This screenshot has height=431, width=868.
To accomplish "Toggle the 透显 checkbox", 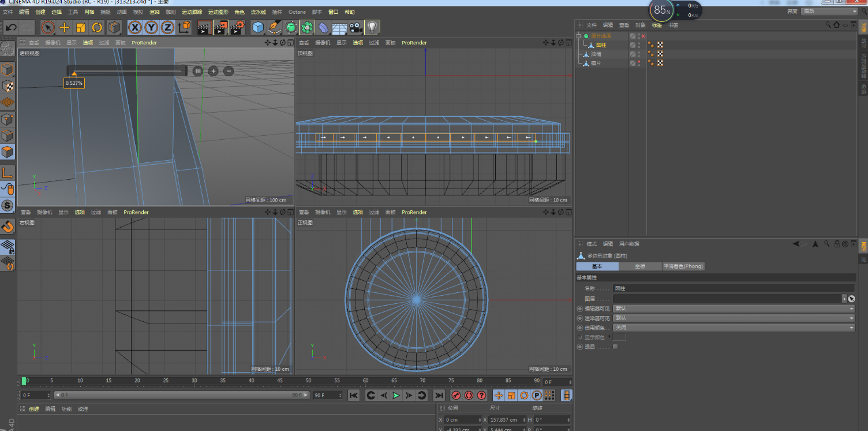I will (x=615, y=347).
